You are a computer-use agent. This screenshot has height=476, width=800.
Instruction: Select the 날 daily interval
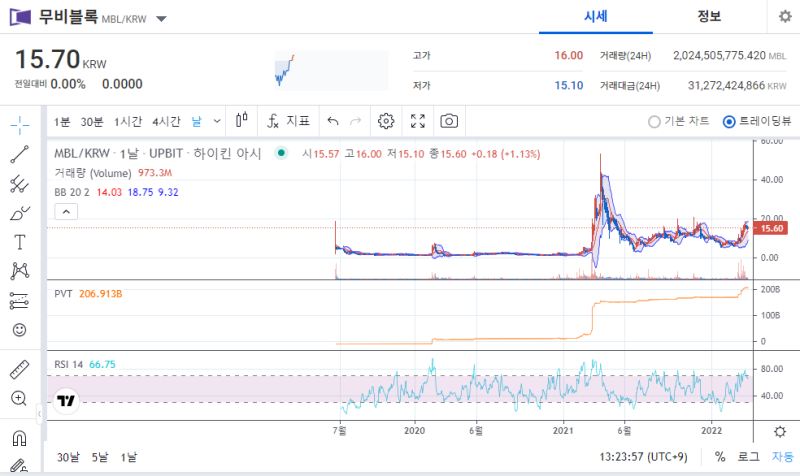point(197,121)
